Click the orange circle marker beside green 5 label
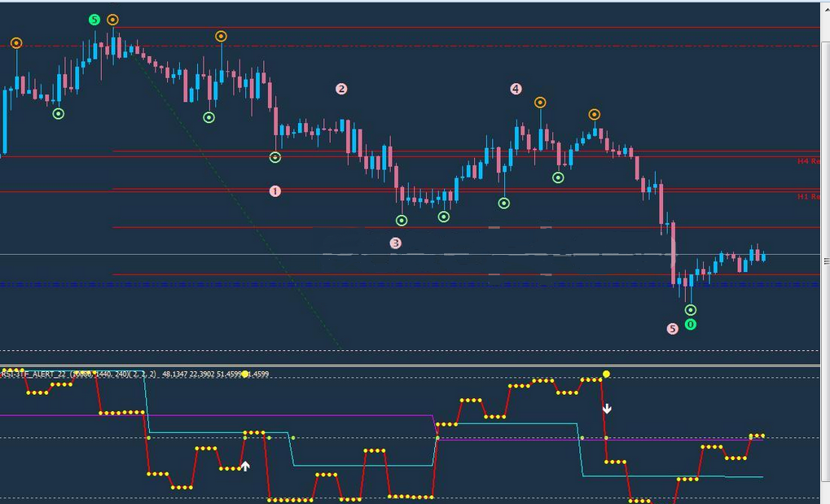 [112, 20]
